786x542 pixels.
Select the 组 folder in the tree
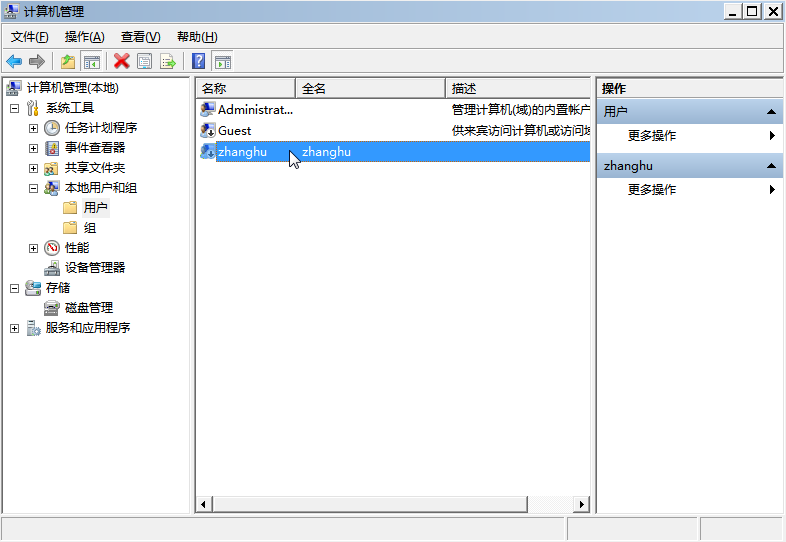click(89, 228)
